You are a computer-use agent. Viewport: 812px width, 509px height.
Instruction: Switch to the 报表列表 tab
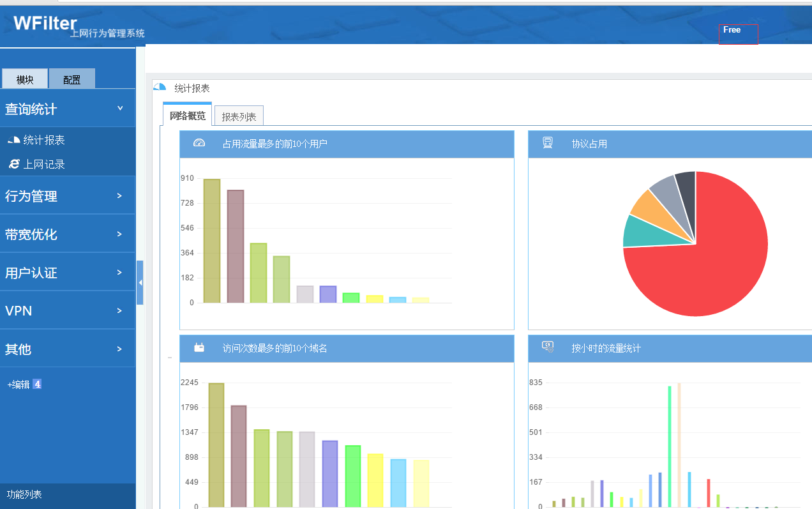(239, 117)
